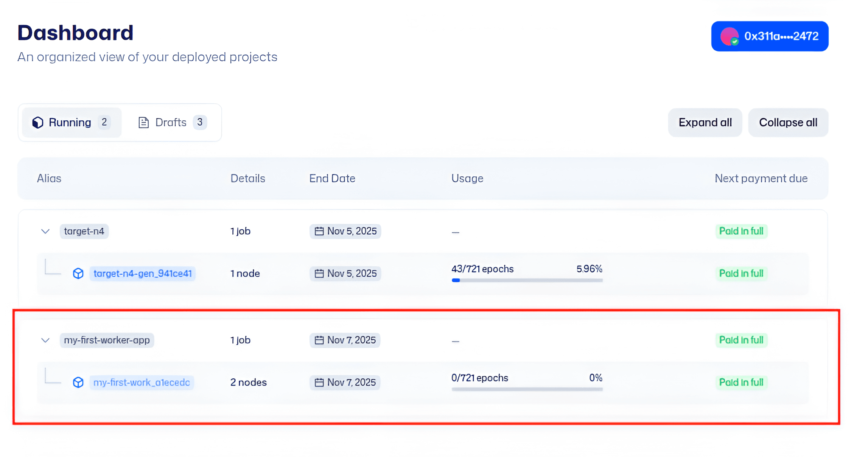Click the document icon on Drafts tab

143,122
